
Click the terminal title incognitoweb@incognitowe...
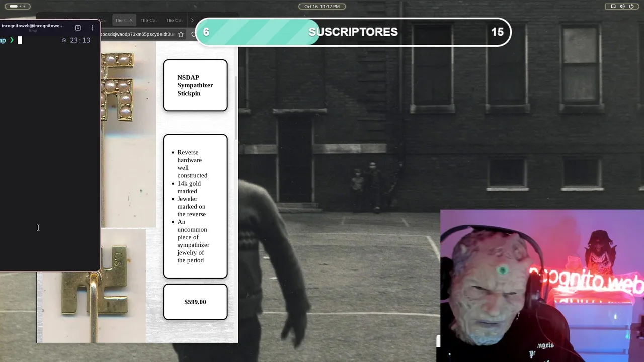pyautogui.click(x=32, y=26)
